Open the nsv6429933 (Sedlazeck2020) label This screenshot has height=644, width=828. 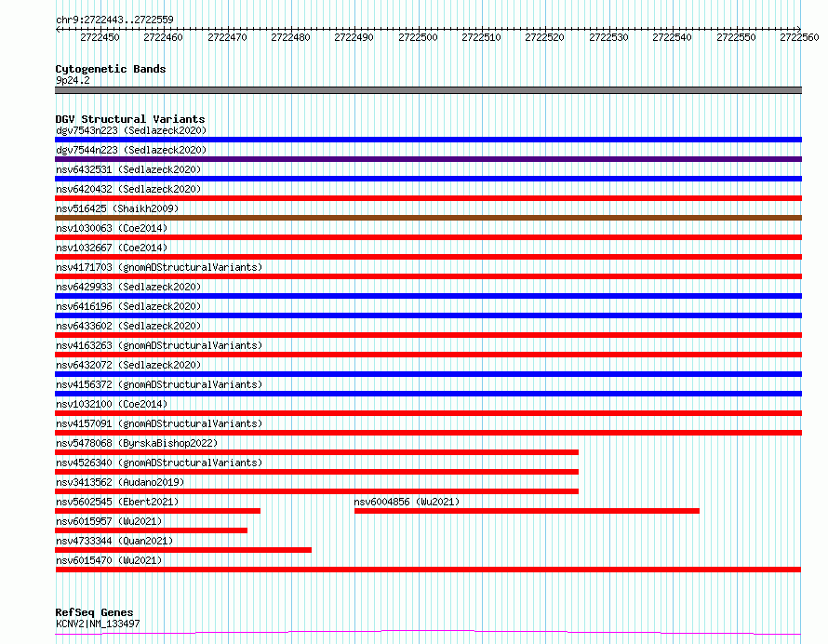[128, 287]
